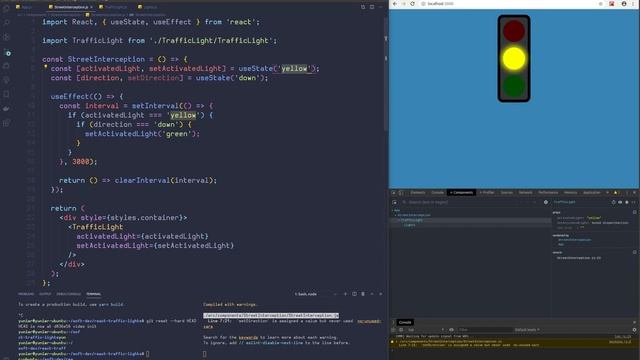Toggle device toolbar icon in DevTools

[401, 193]
